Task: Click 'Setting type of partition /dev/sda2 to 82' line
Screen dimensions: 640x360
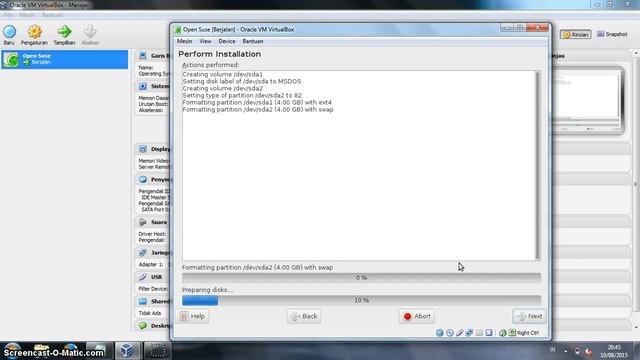Action: [x=242, y=95]
